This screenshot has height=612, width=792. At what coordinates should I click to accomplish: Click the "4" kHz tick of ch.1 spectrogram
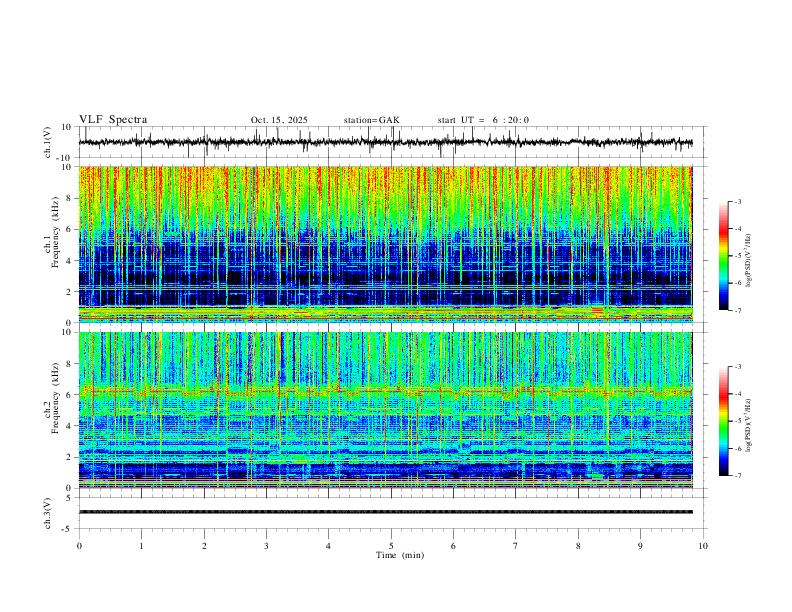69,261
